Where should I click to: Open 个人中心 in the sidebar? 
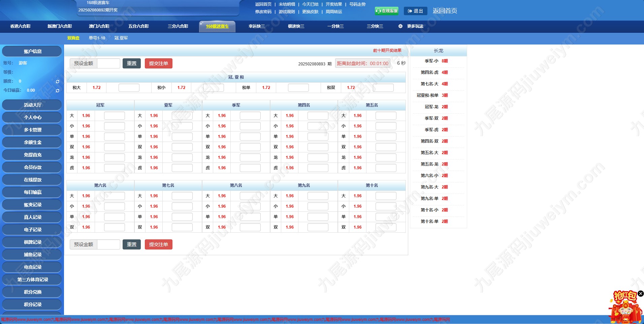pyautogui.click(x=32, y=117)
